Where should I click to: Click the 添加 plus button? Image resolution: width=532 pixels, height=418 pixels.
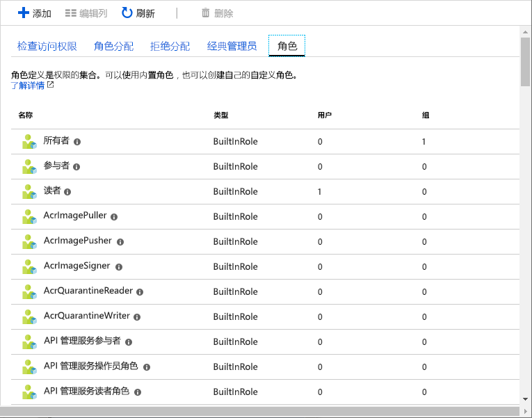coord(35,13)
